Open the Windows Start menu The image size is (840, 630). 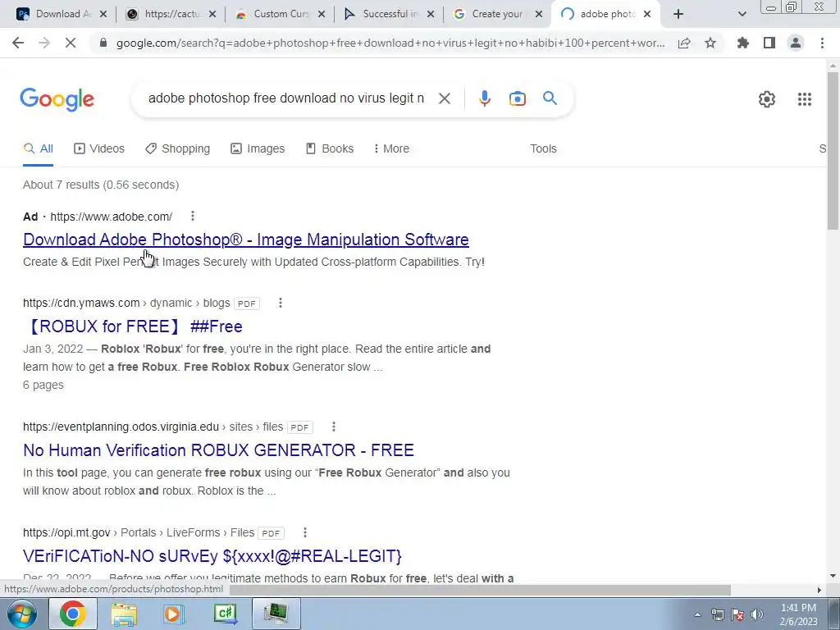coord(21,614)
